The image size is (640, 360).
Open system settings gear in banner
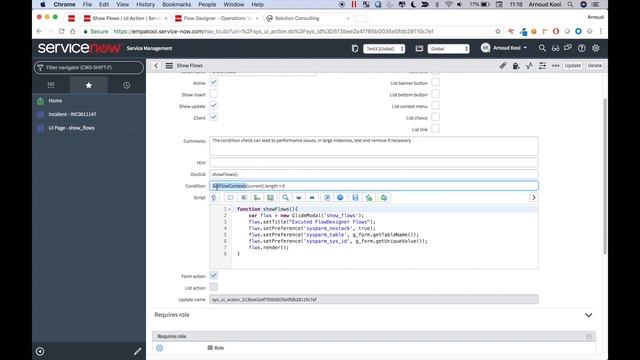pyautogui.click(x=596, y=48)
